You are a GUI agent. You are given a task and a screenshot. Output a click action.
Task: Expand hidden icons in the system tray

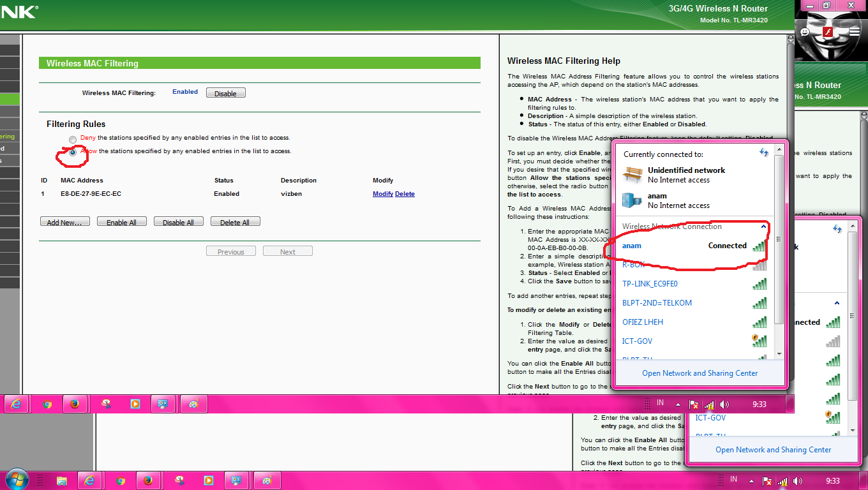click(751, 480)
